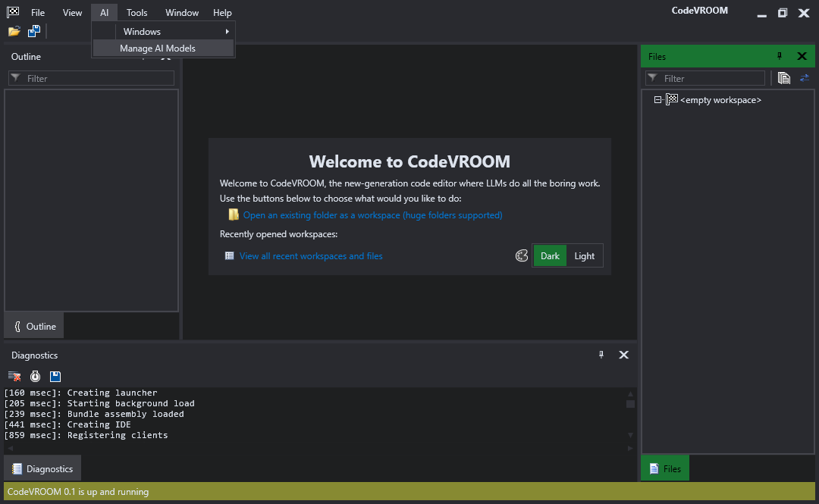Maximize the CodeVROOM window
This screenshot has width=819, height=504.
[x=783, y=13]
